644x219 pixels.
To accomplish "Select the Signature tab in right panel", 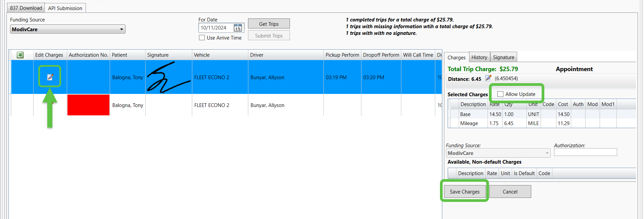I will pos(503,57).
